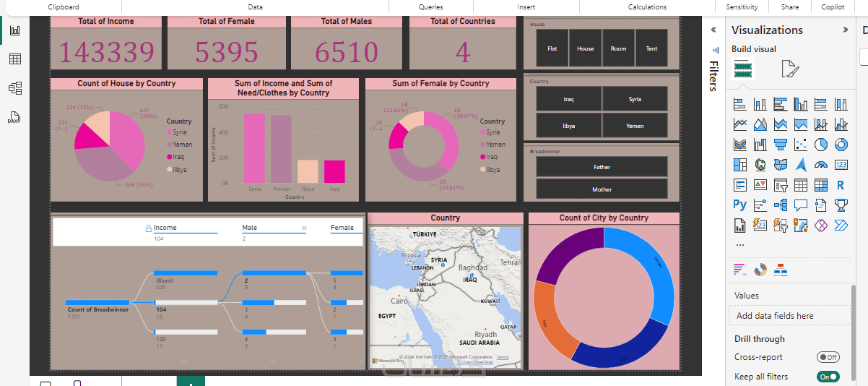Choose the Funnel visual icon

point(781,145)
